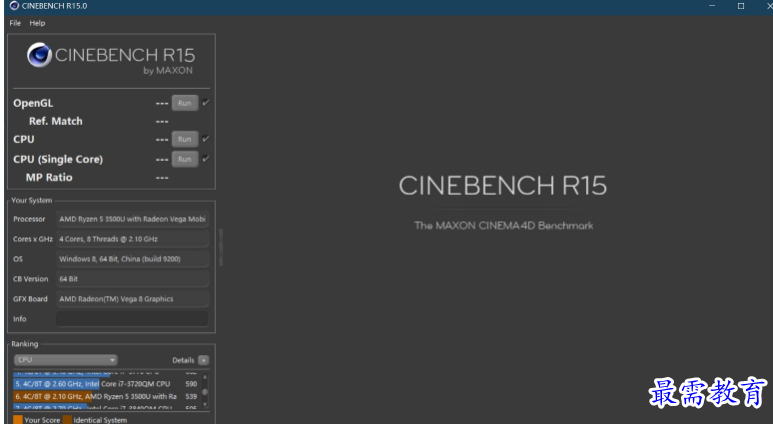Viewport: 773px width, 424px height.
Task: Click the Cores x GHz field
Action: tap(132, 239)
